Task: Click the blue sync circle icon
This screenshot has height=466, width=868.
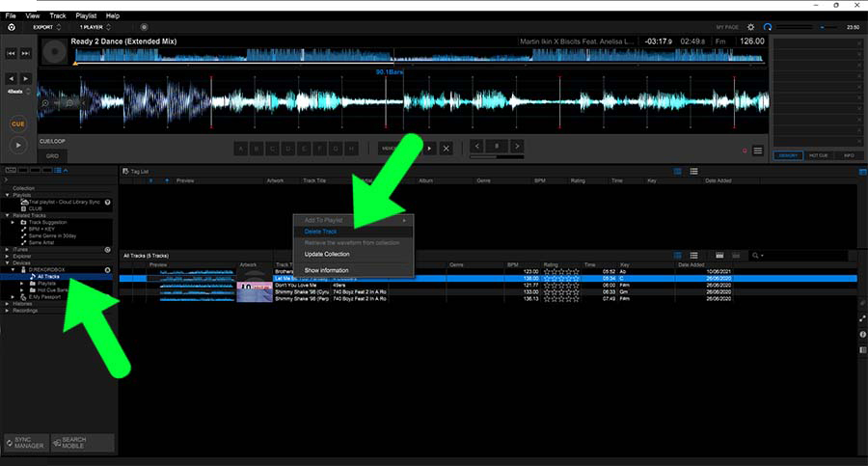Action: 768,27
